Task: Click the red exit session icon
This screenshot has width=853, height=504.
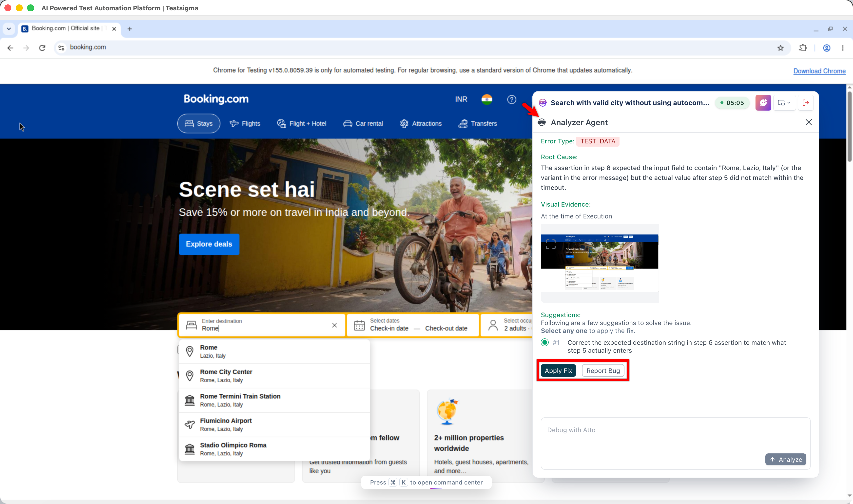Action: tap(806, 103)
